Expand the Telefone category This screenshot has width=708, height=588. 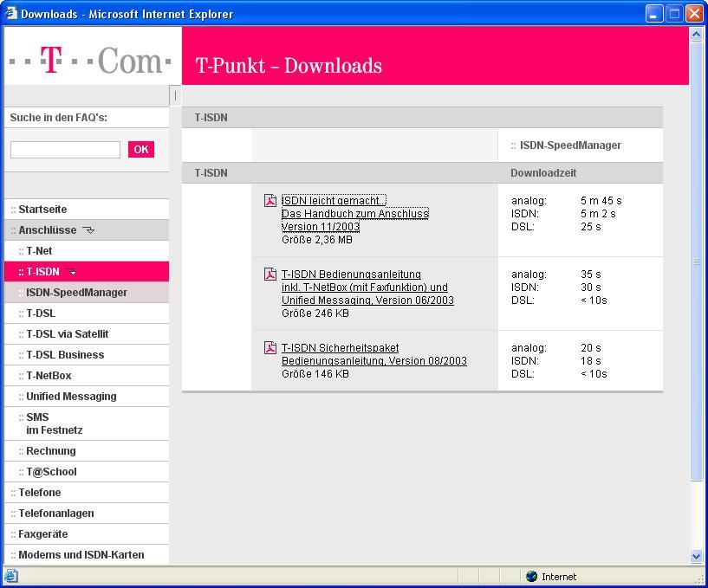click(87, 493)
